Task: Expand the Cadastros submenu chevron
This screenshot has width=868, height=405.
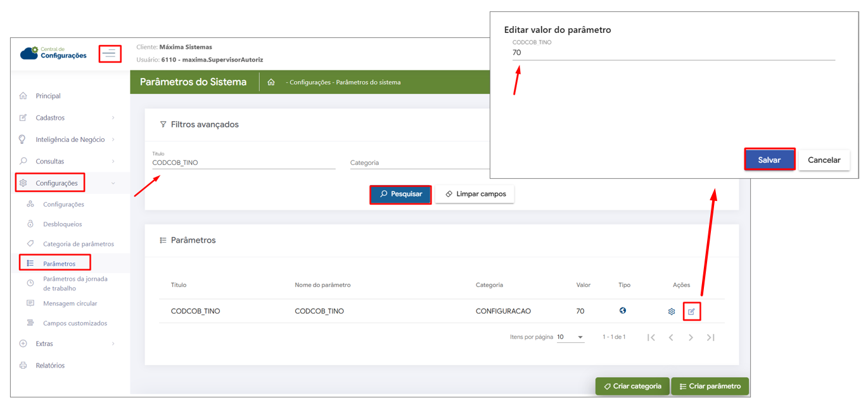Action: 113,118
